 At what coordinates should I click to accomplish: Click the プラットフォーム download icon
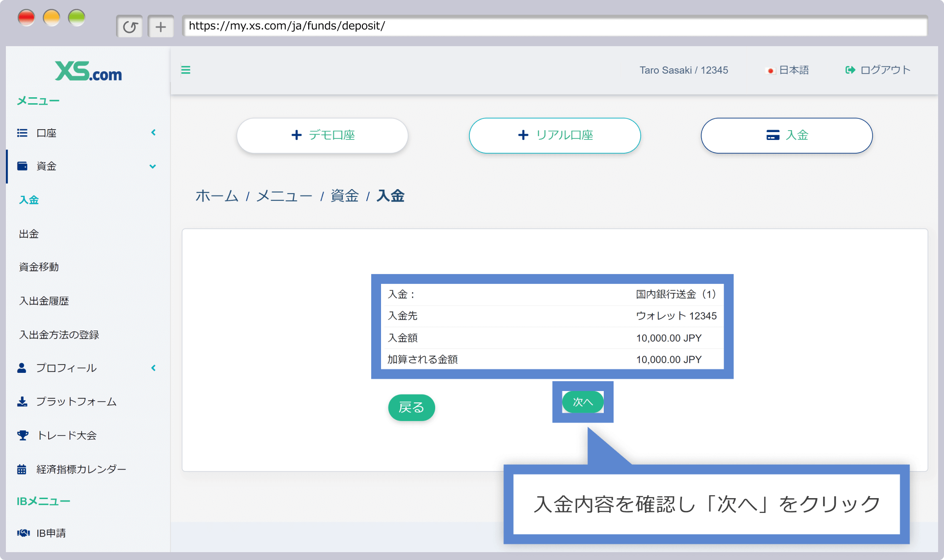click(22, 402)
